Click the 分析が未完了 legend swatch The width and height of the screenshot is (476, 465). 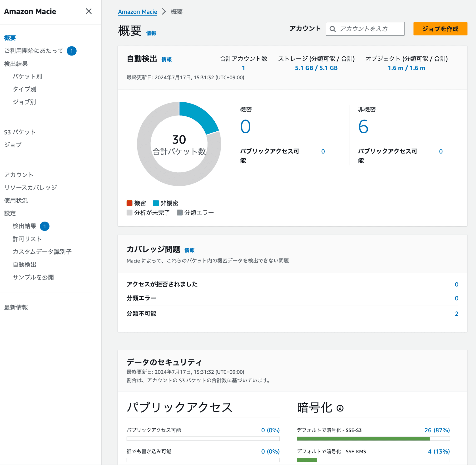[x=129, y=213]
